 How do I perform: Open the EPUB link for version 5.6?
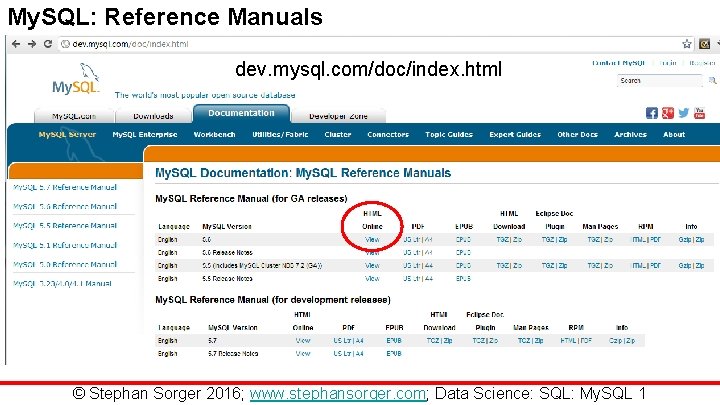463,240
